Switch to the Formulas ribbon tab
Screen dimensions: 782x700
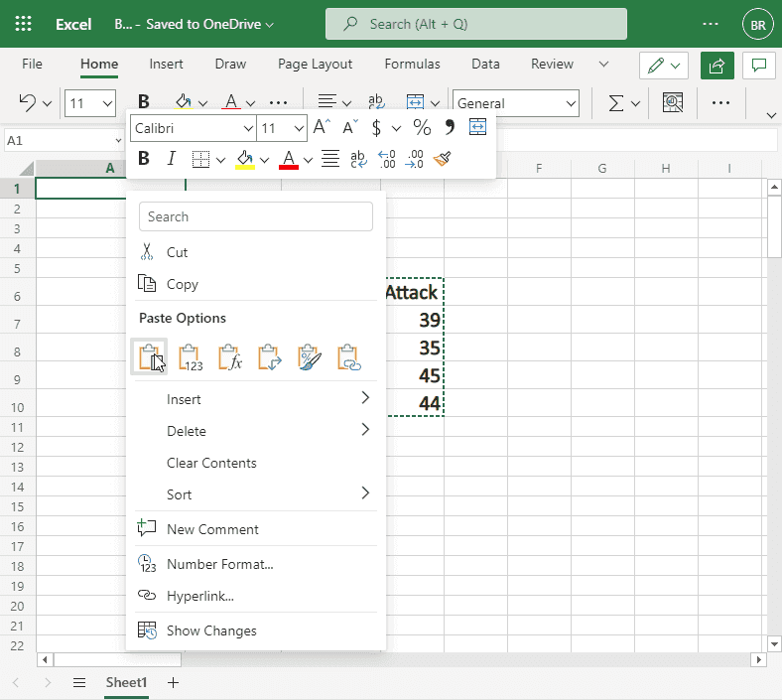click(412, 65)
